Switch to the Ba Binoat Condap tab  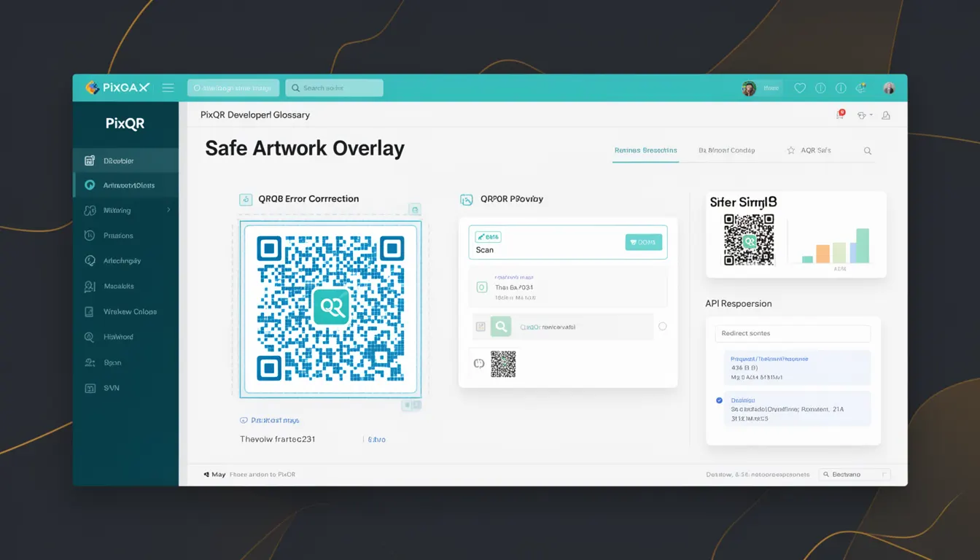coord(726,150)
